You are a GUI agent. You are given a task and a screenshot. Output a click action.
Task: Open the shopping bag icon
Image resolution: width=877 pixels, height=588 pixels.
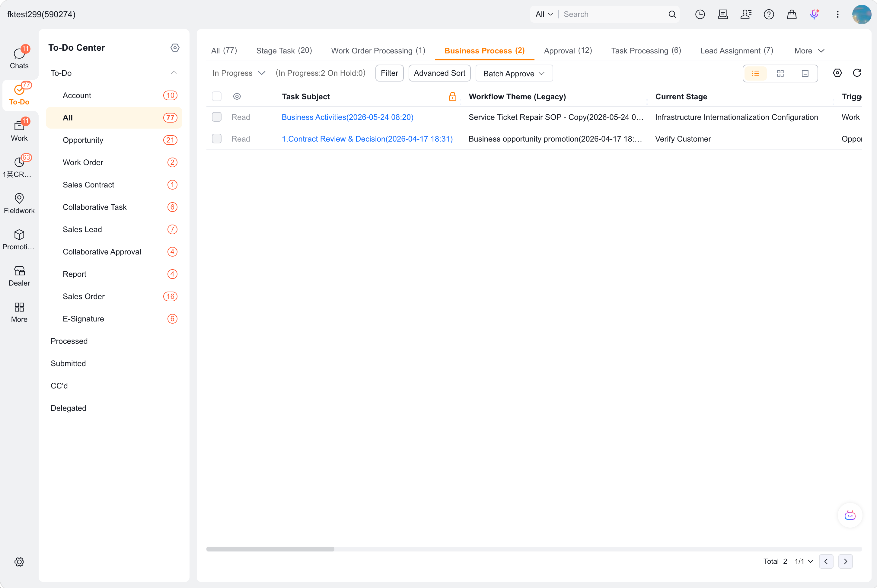[792, 14]
